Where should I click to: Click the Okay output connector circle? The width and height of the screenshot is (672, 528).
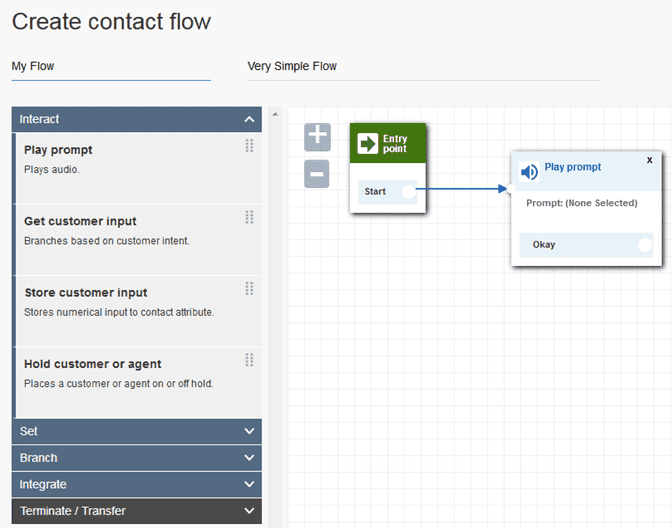pos(644,245)
